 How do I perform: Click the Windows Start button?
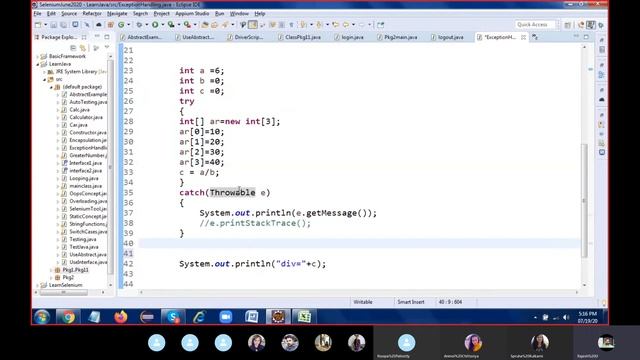(x=42, y=317)
